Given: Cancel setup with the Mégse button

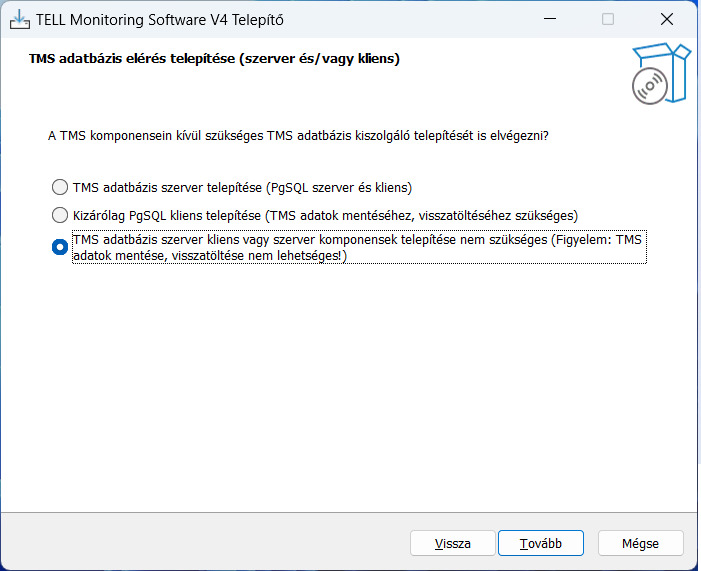Looking at the screenshot, I should 641,543.
